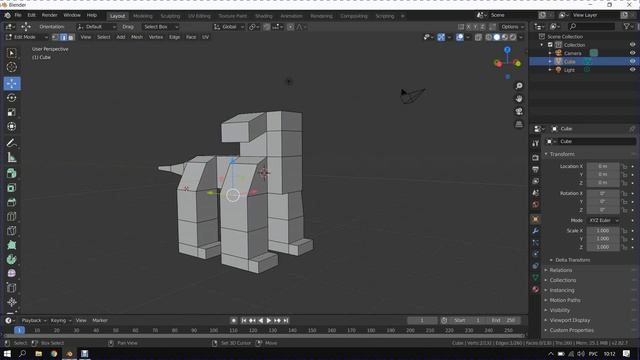
Task: Open the Object properties tab icon
Action: point(536,219)
